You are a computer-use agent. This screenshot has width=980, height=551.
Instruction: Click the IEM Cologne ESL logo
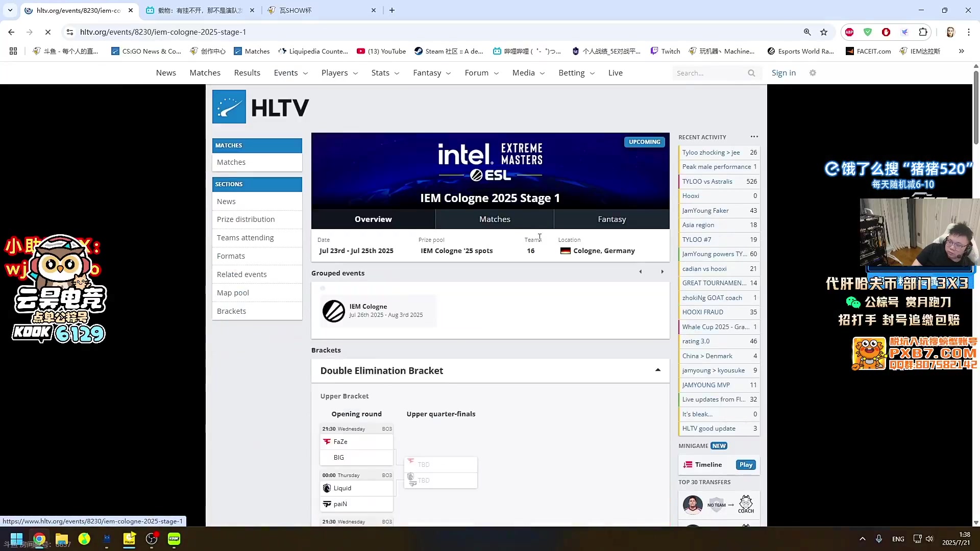pyautogui.click(x=334, y=311)
